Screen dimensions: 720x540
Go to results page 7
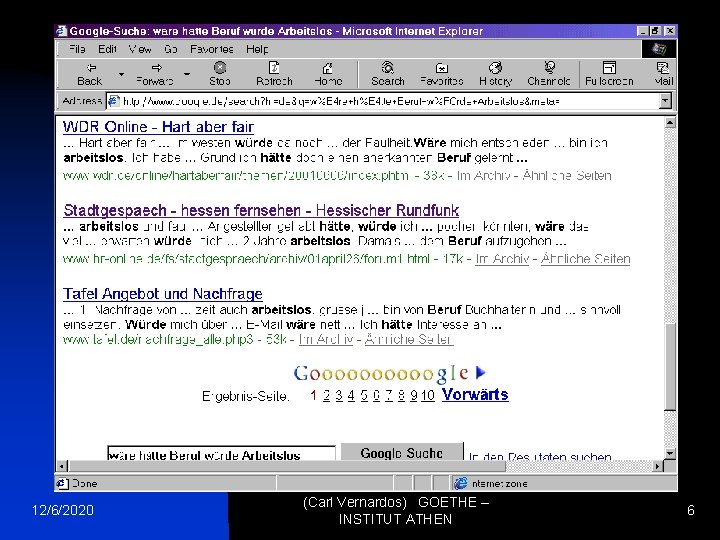coord(389,395)
